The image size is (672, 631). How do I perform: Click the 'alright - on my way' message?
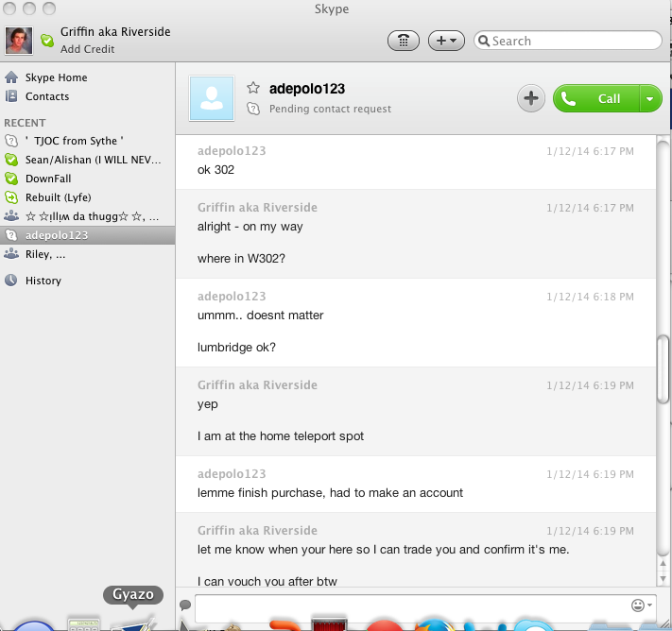pos(250,227)
